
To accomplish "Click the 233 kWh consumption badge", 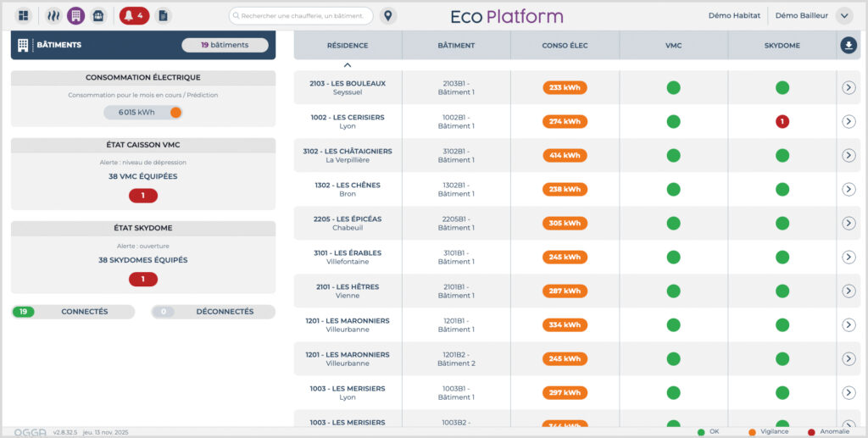I will [565, 87].
